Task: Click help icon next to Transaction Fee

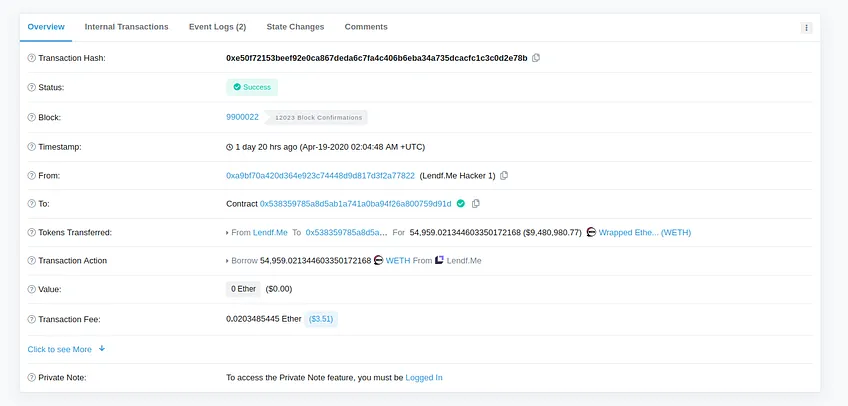Action: tap(31, 320)
